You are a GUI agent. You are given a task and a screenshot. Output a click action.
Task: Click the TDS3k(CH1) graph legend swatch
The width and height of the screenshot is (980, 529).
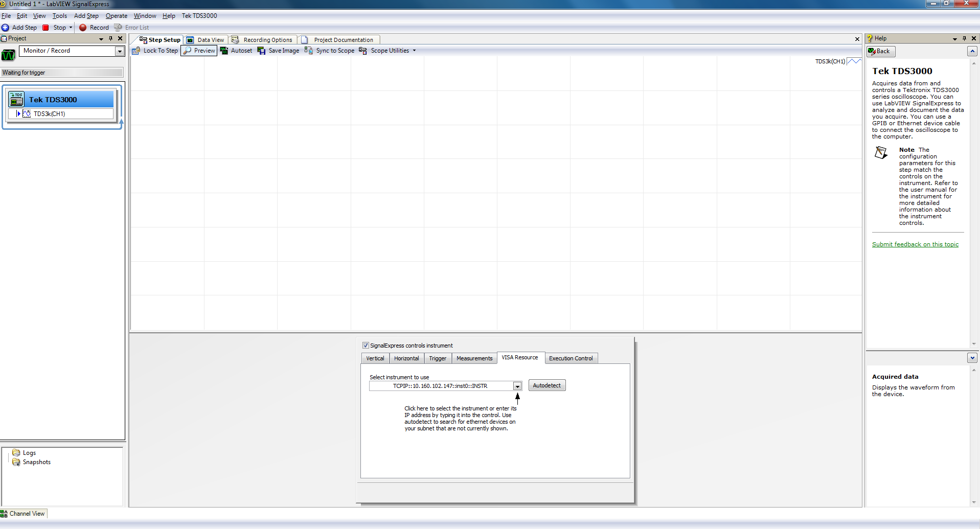pyautogui.click(x=854, y=61)
